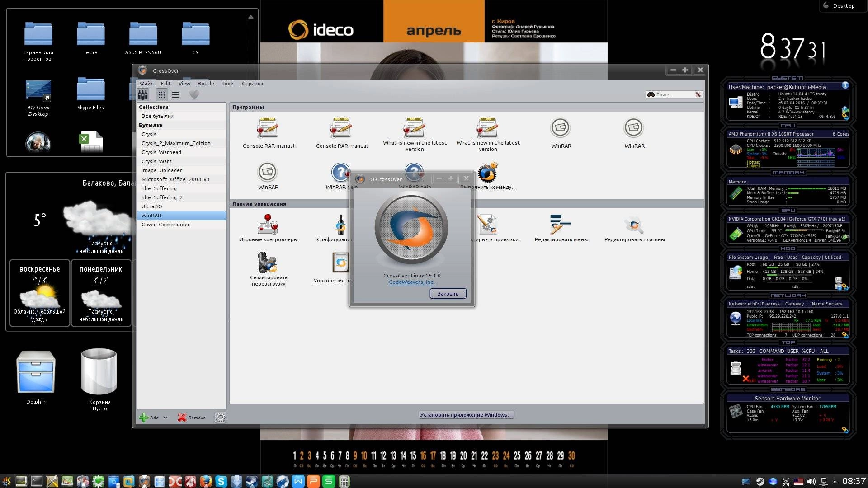This screenshot has width=868, height=488.
Task: Open Сымитировать перезагрузку item
Action: click(268, 268)
